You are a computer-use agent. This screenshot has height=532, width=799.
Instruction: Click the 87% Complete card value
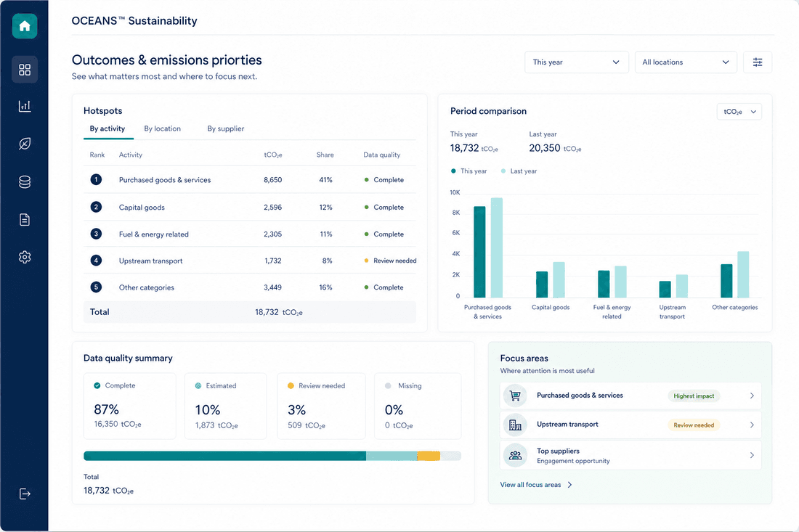106,409
